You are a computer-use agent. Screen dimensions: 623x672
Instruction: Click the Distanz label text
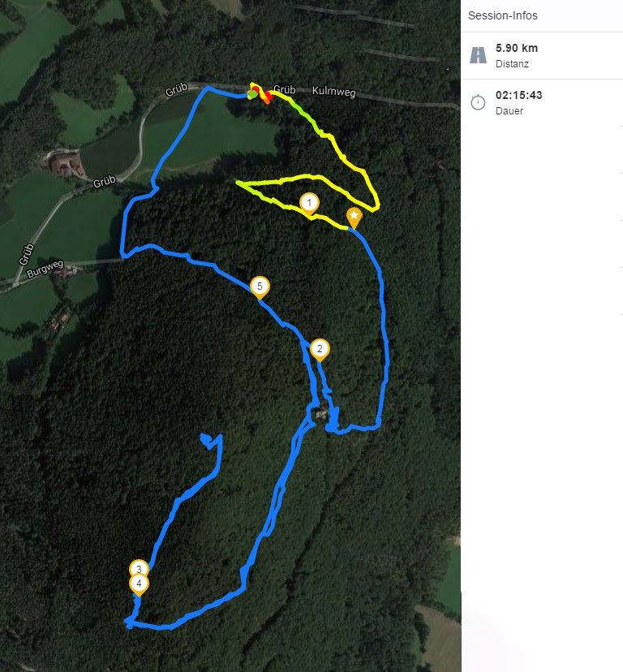click(x=512, y=64)
